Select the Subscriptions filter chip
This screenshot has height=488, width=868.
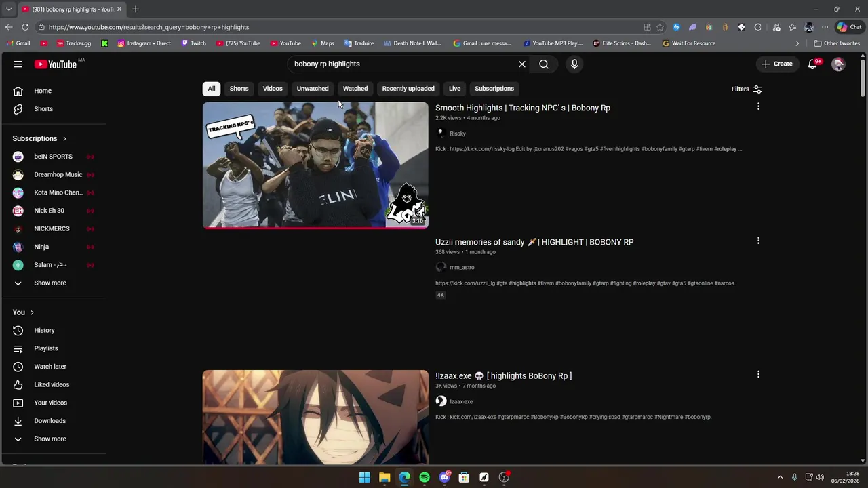click(494, 89)
